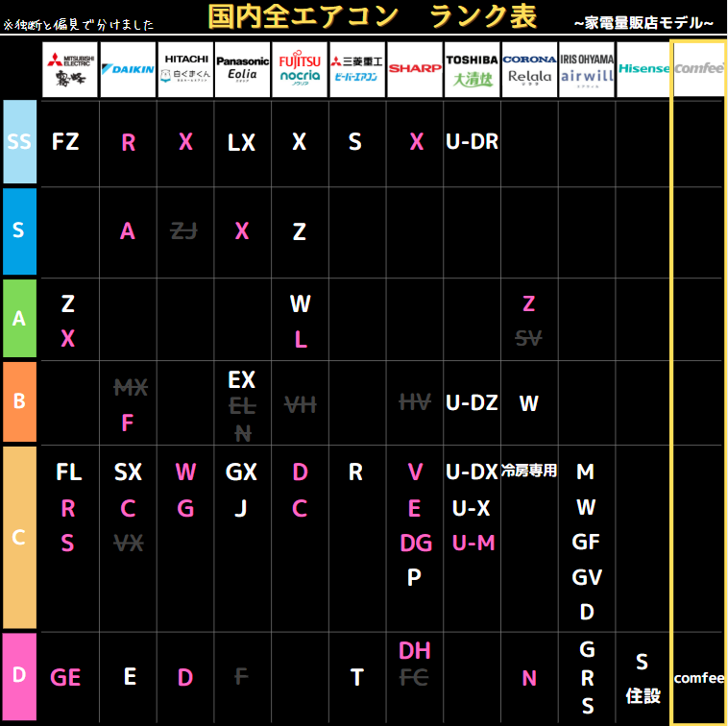728x726 pixels.
Task: Select the light blue SS rank tile
Action: 19,141
